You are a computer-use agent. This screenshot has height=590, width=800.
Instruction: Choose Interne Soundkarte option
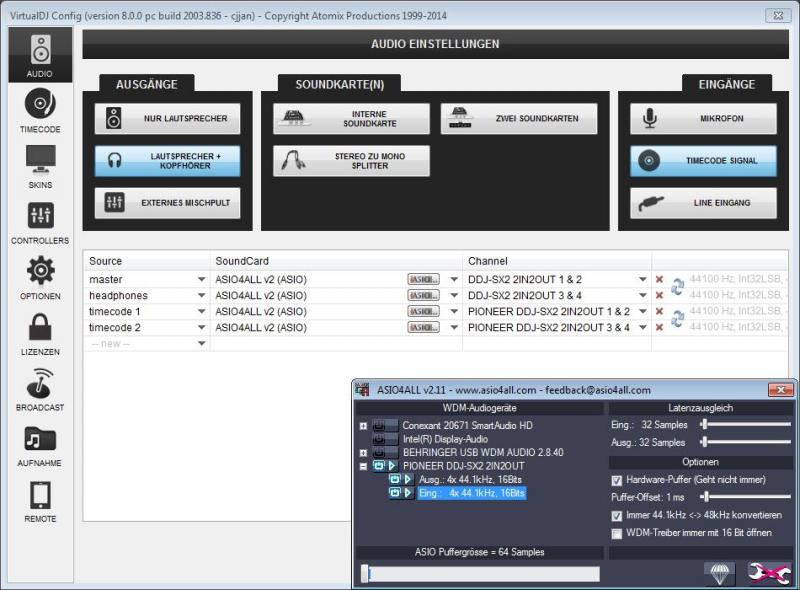(352, 118)
